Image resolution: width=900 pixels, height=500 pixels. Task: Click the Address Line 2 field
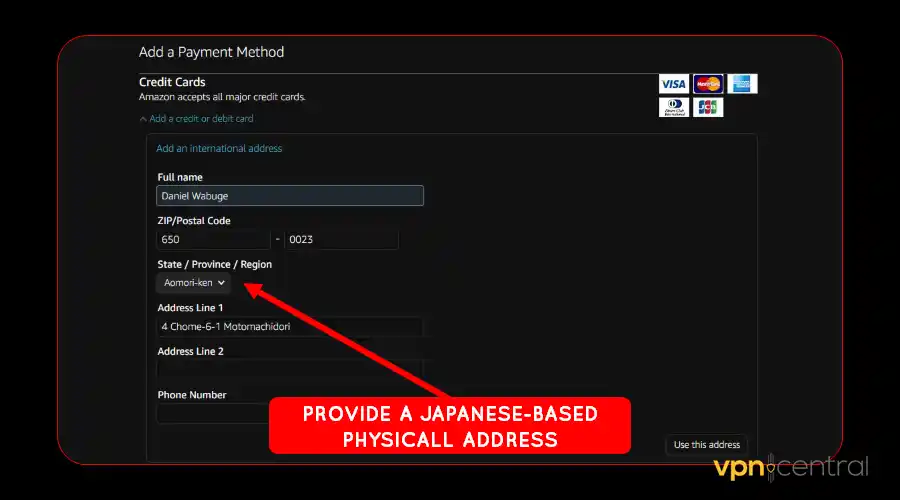coord(290,370)
